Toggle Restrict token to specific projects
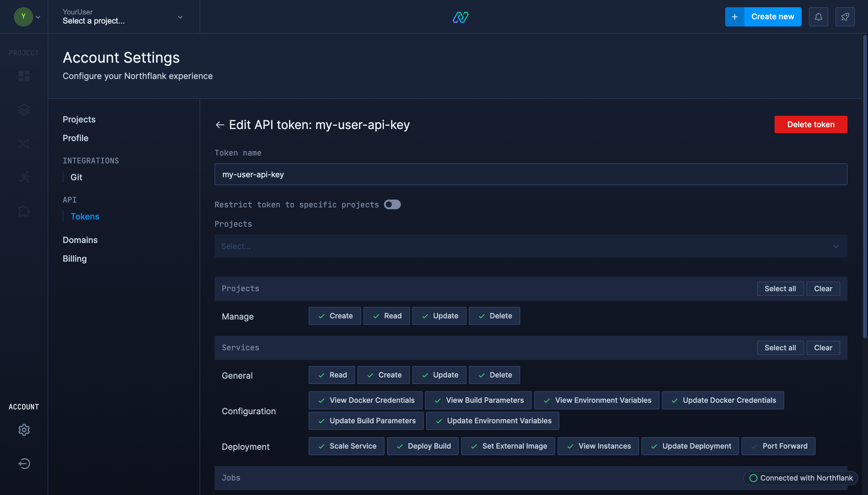Viewport: 868px width, 495px height. tap(392, 204)
